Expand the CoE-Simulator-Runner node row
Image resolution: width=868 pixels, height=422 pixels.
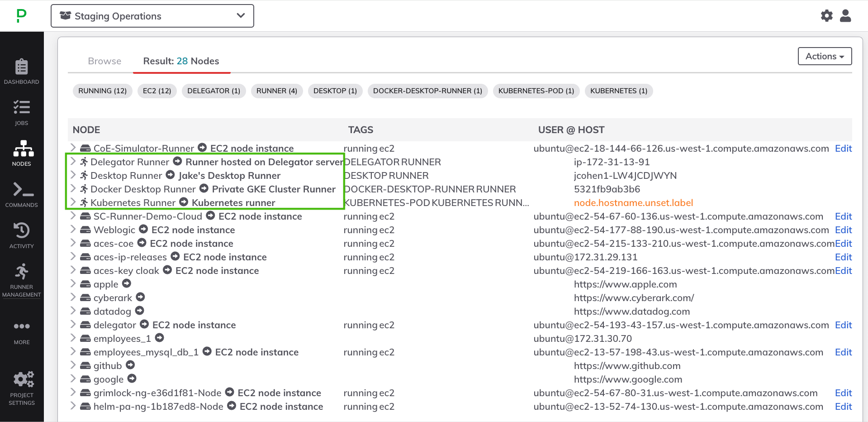[x=73, y=148]
